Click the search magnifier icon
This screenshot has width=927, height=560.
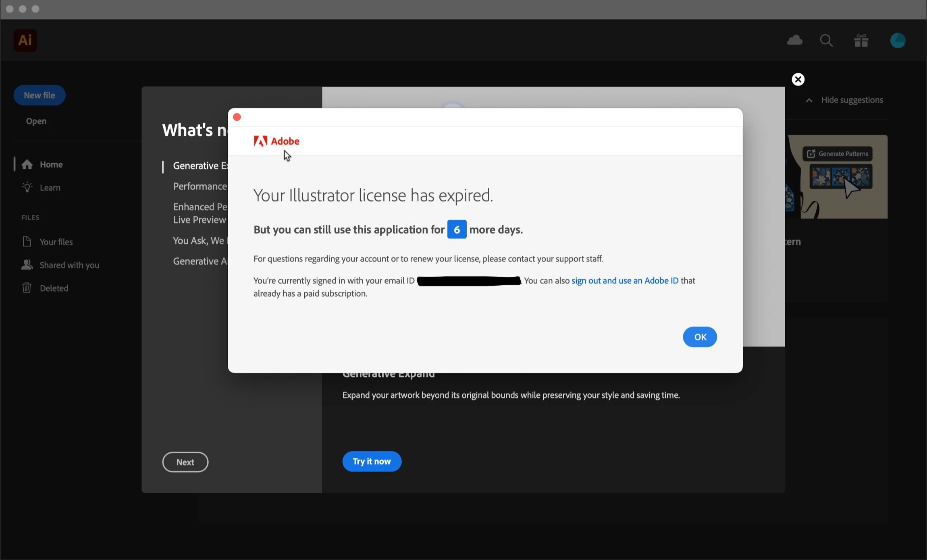pyautogui.click(x=826, y=40)
